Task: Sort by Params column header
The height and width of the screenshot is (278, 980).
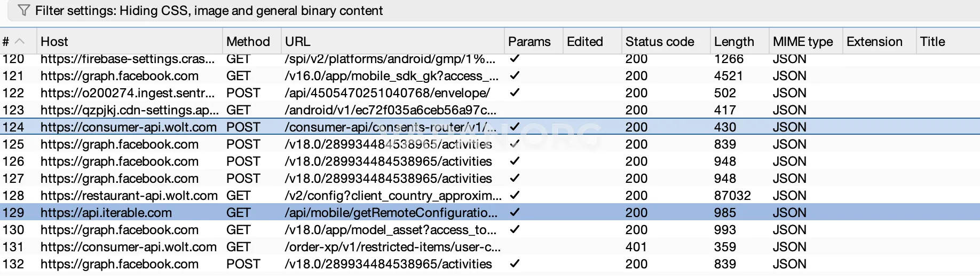Action: pos(533,42)
